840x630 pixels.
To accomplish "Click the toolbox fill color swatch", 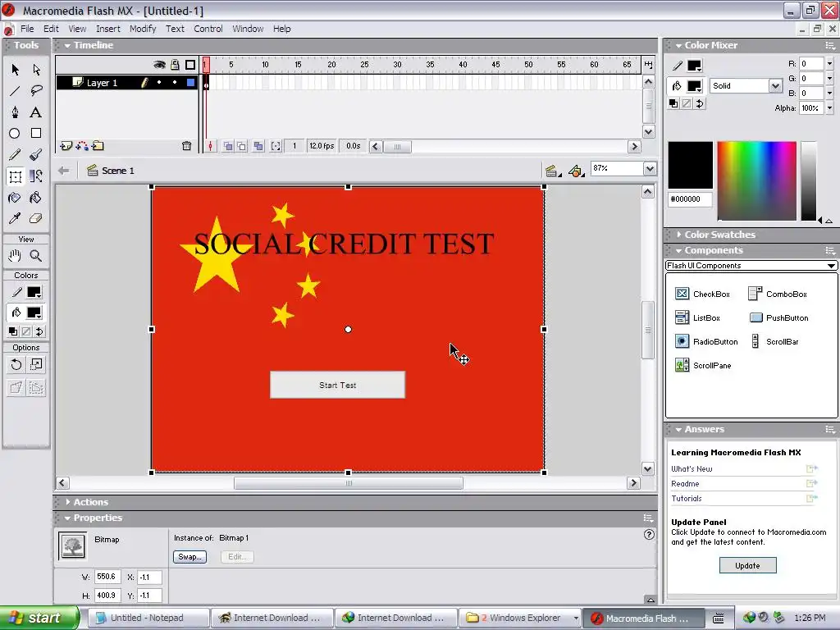I will click(34, 313).
